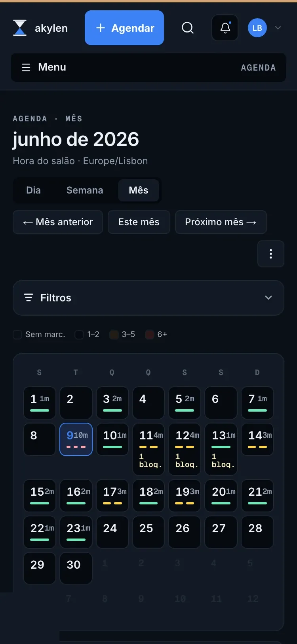
Task: Expand the account dropdown chevron
Action: [278, 28]
